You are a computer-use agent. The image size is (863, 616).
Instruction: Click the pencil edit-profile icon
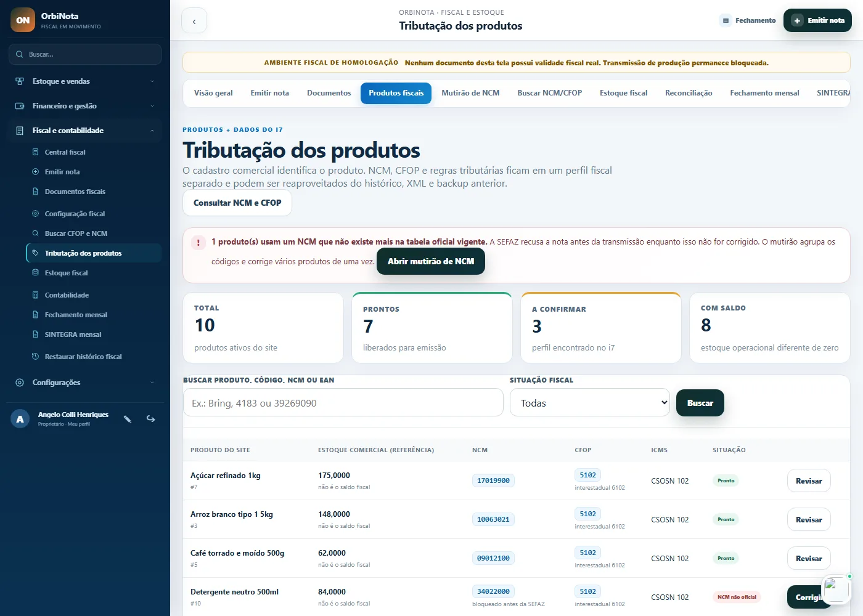128,419
